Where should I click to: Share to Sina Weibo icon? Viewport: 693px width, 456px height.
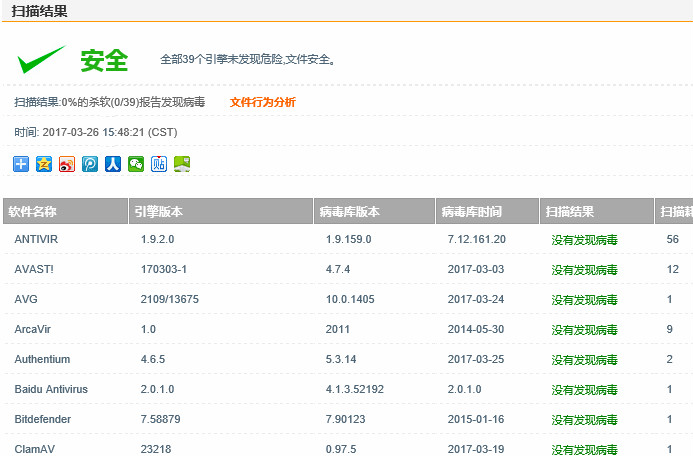click(67, 164)
